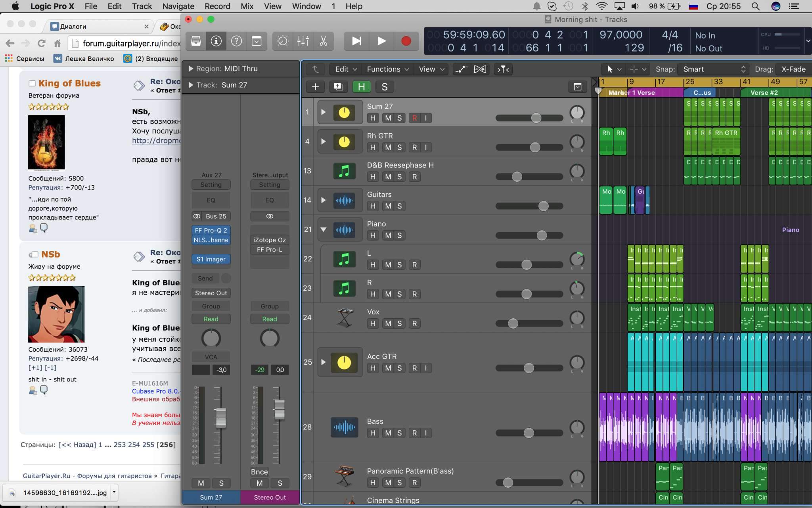Open the Mix menu

(247, 6)
